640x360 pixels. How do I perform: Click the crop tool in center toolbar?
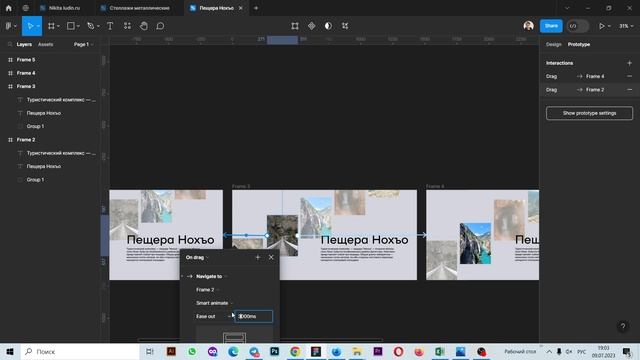point(345,26)
